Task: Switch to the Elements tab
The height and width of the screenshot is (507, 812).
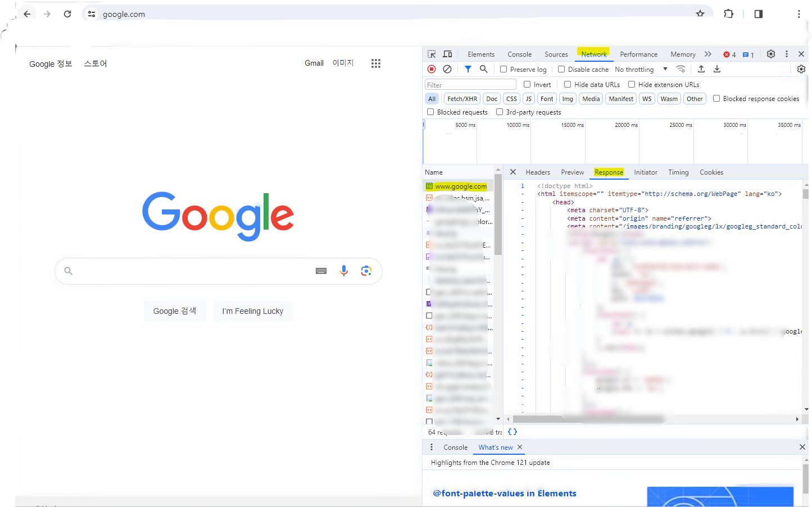Action: point(481,54)
